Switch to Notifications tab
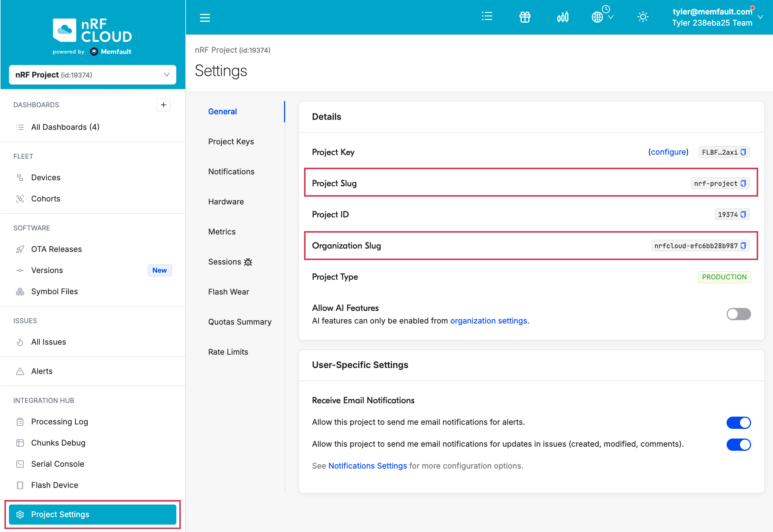 pyautogui.click(x=231, y=171)
